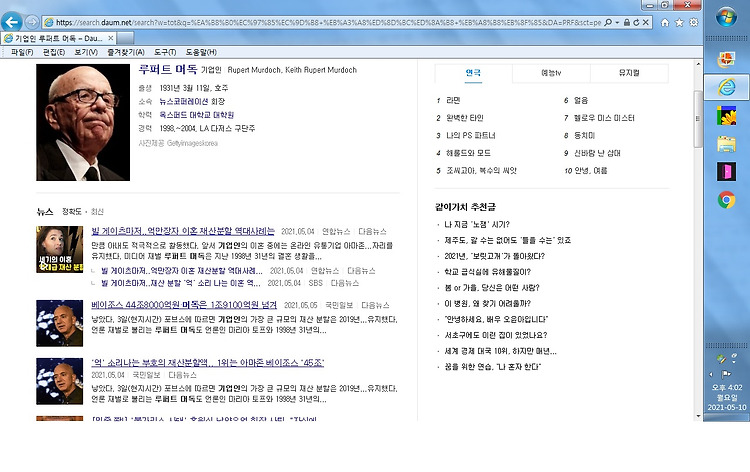
Task: Open the '억' 소리나는 부호의 재산분할액 headline
Action: tap(208, 362)
